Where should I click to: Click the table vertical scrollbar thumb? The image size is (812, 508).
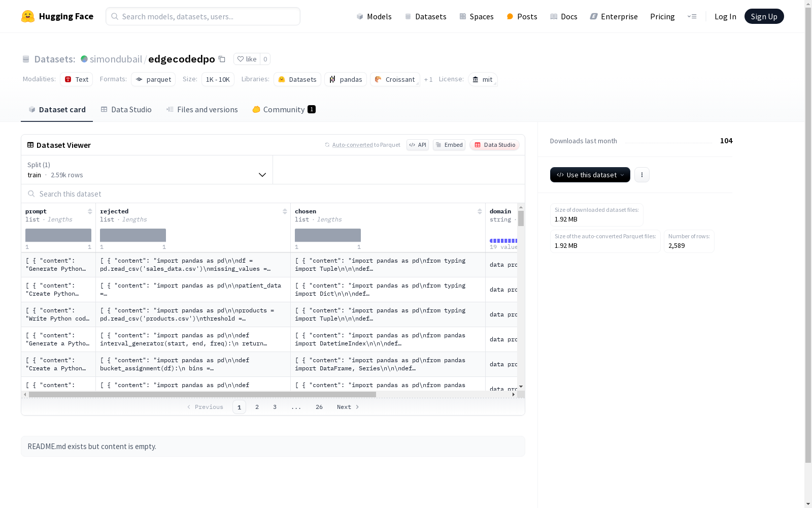click(x=521, y=218)
